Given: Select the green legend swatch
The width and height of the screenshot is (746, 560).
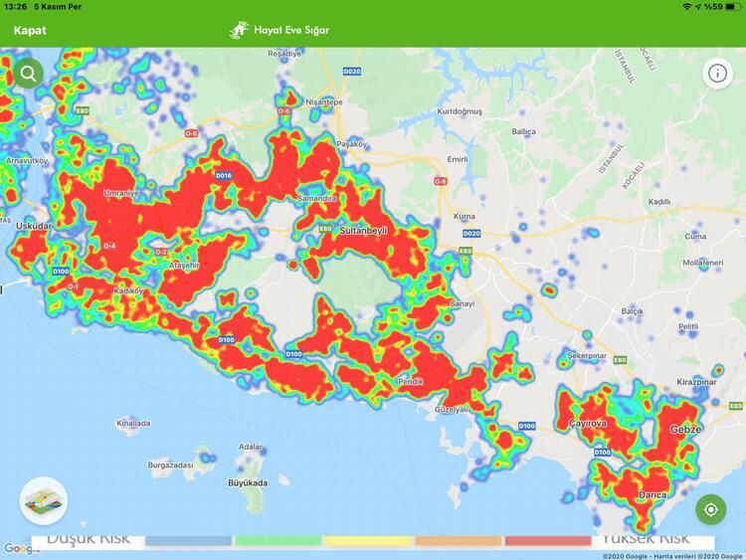Looking at the screenshot, I should click(278, 541).
